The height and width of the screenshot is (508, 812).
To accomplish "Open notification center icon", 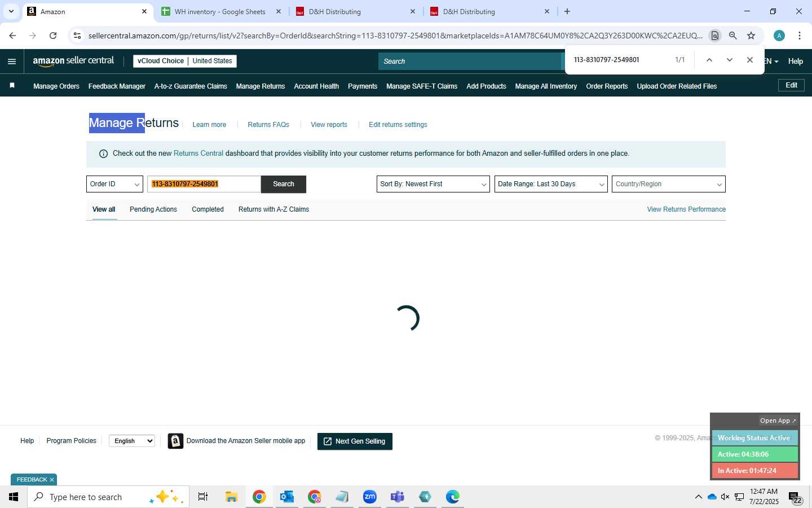I will (795, 498).
